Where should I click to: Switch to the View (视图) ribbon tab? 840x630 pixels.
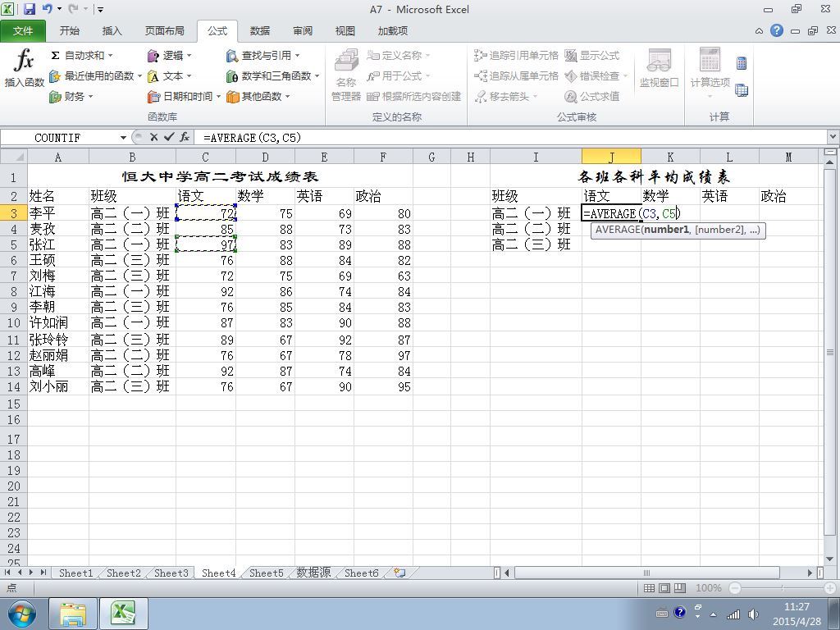345,31
